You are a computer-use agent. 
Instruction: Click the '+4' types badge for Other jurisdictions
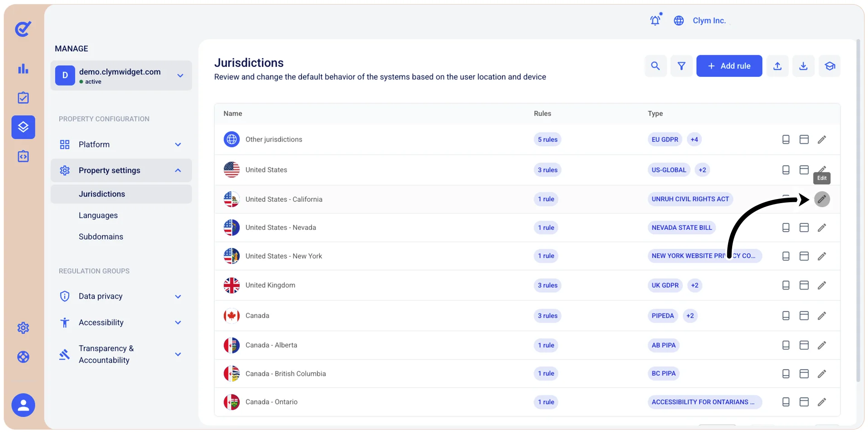[x=694, y=139]
